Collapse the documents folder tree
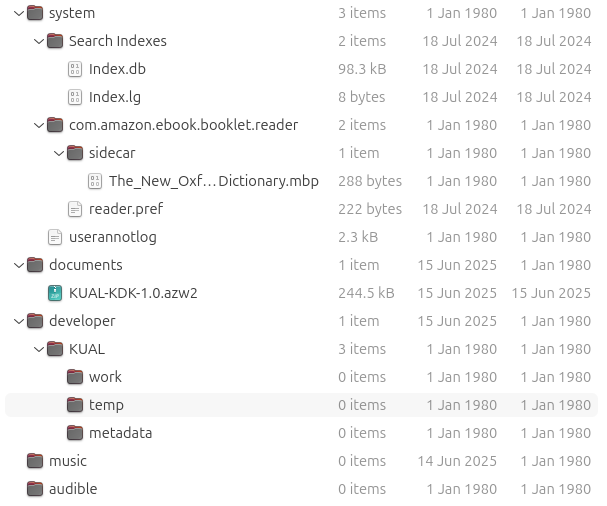607x506 pixels. (x=19, y=265)
